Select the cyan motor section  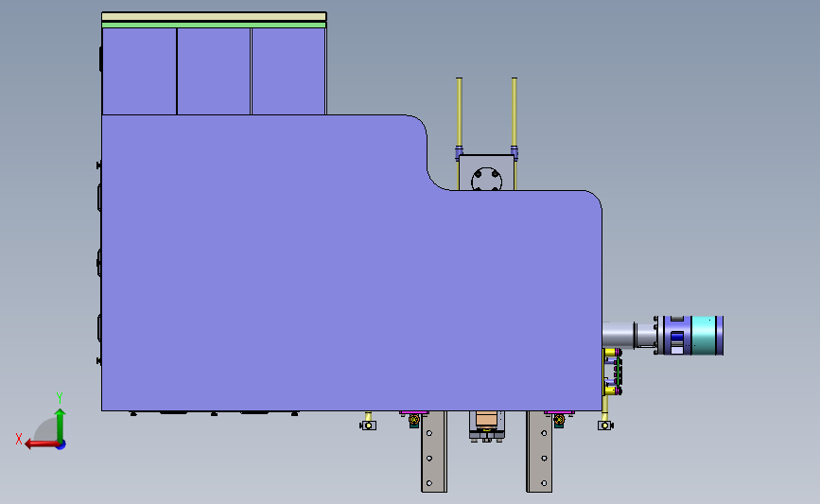tap(704, 335)
